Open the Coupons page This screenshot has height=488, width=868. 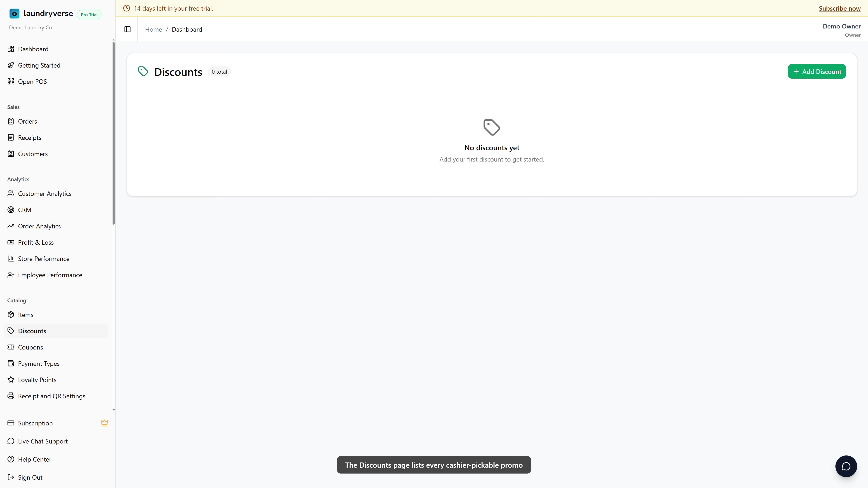[x=56, y=347]
